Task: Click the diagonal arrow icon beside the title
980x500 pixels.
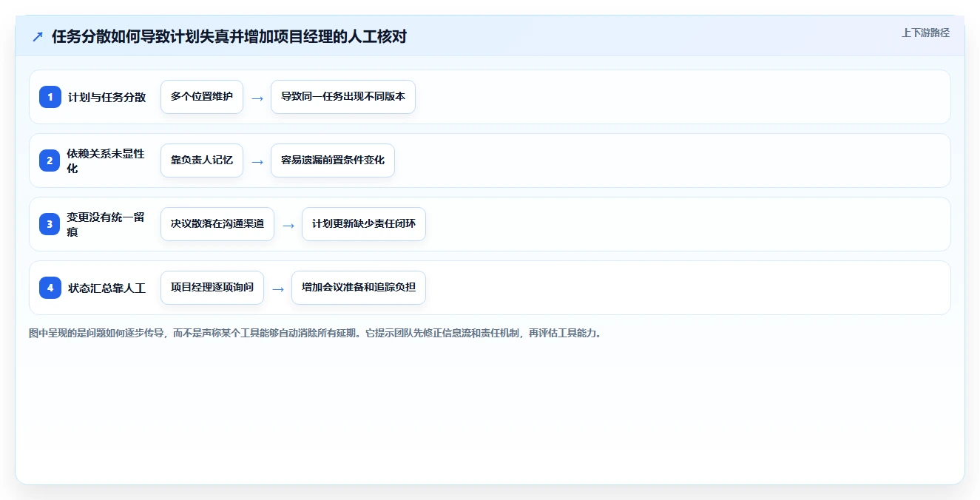Action: pos(37,37)
